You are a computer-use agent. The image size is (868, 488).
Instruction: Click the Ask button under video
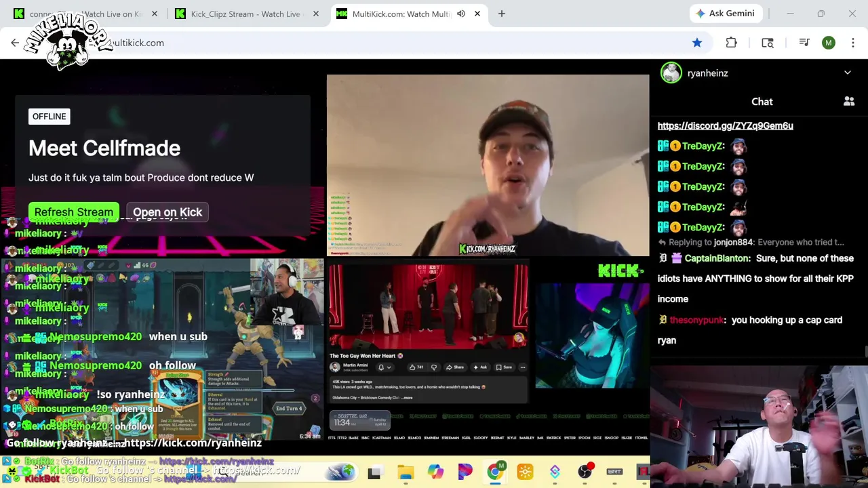(480, 367)
